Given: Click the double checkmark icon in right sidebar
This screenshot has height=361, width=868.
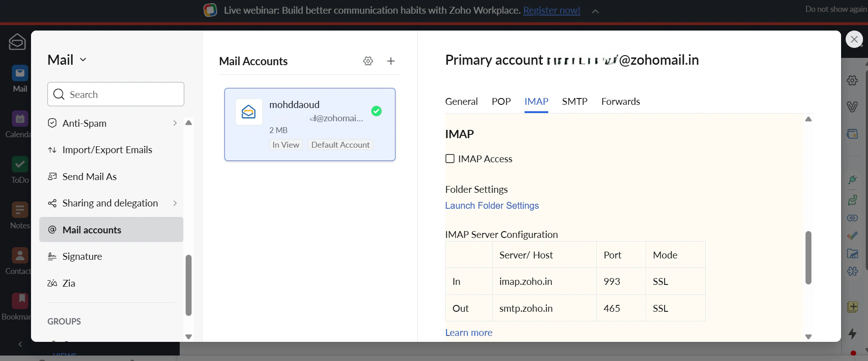Looking at the screenshot, I should point(852,236).
